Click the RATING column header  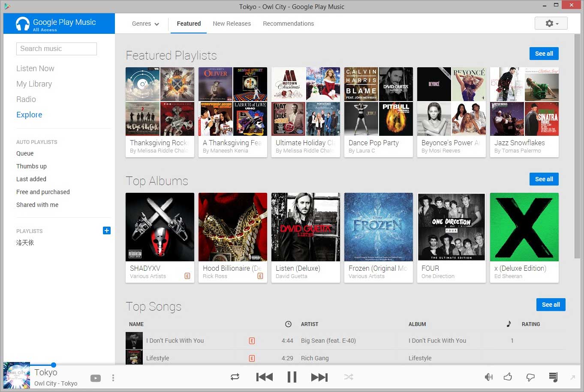(x=531, y=324)
